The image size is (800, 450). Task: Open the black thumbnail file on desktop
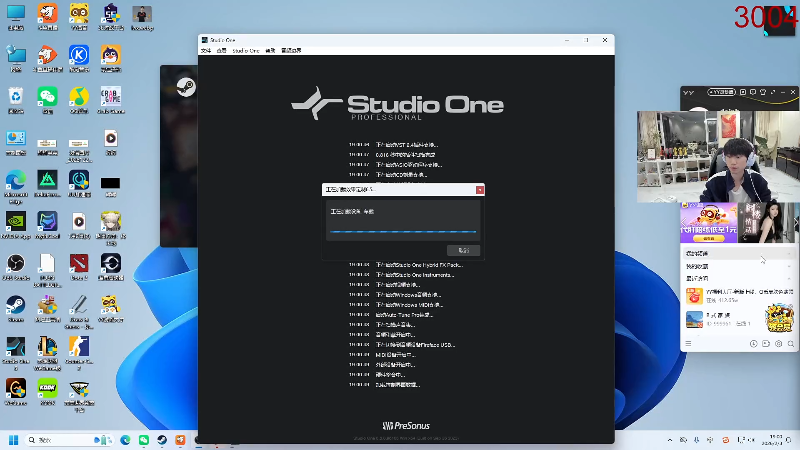(111, 183)
